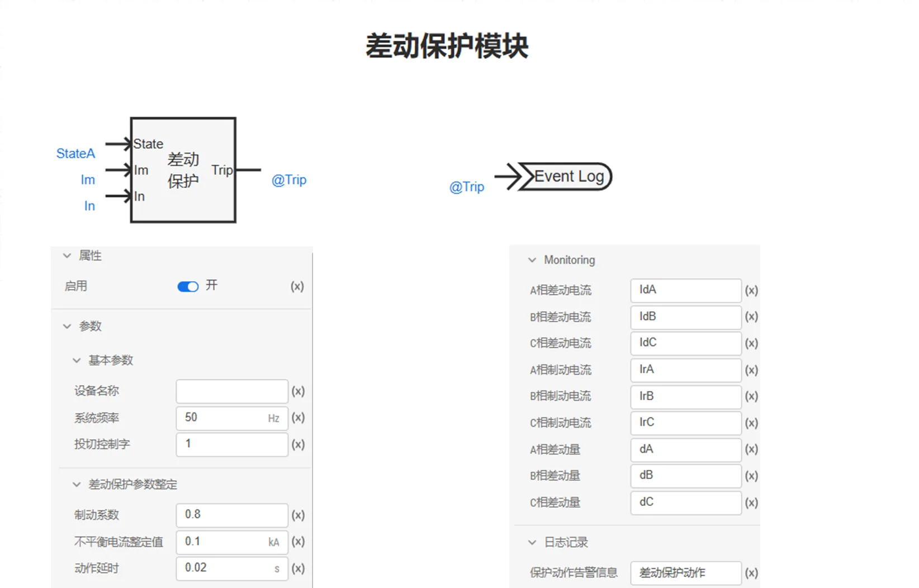919x588 pixels.
Task: Click the (x) icon beside 保护动作告警信息
Action: coord(751,573)
